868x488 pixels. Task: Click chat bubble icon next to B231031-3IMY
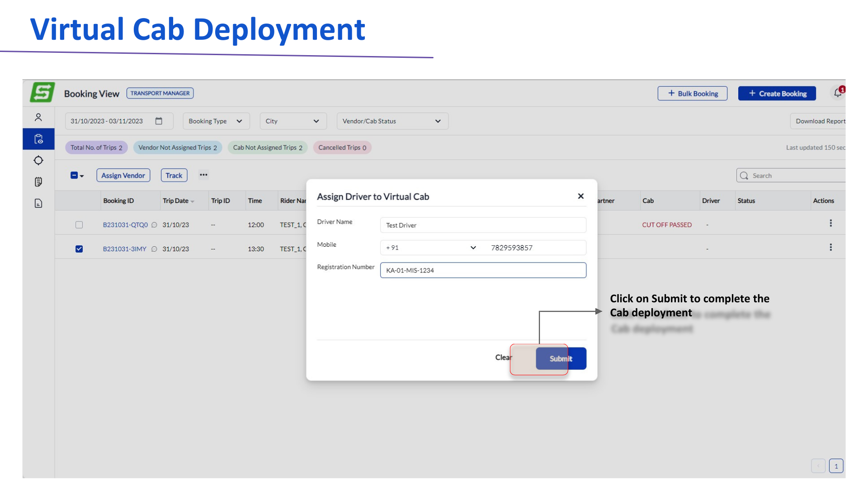click(x=154, y=249)
